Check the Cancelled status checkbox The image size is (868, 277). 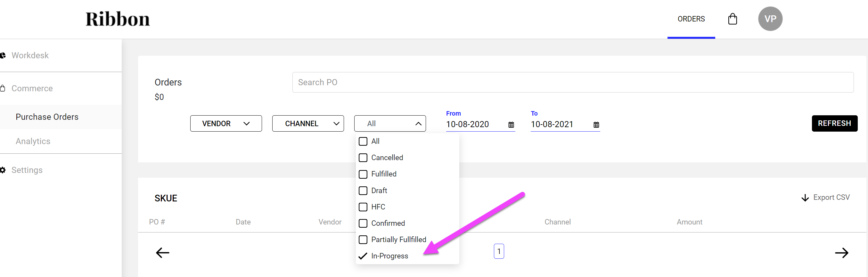[363, 158]
